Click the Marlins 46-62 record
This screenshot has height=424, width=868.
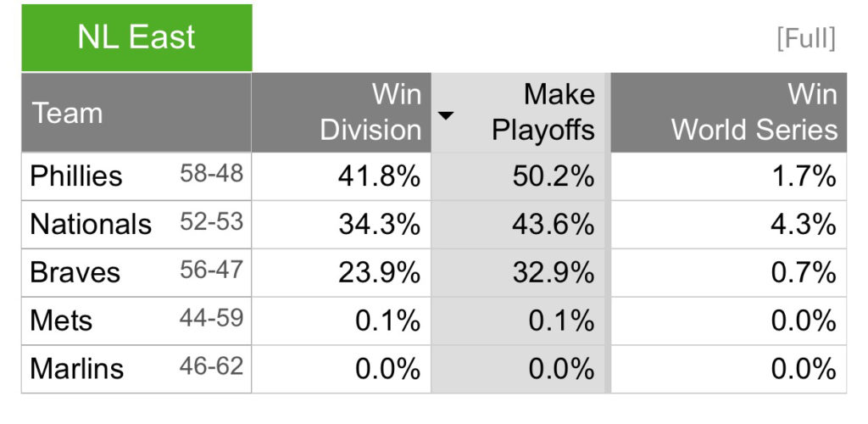pos(211,367)
